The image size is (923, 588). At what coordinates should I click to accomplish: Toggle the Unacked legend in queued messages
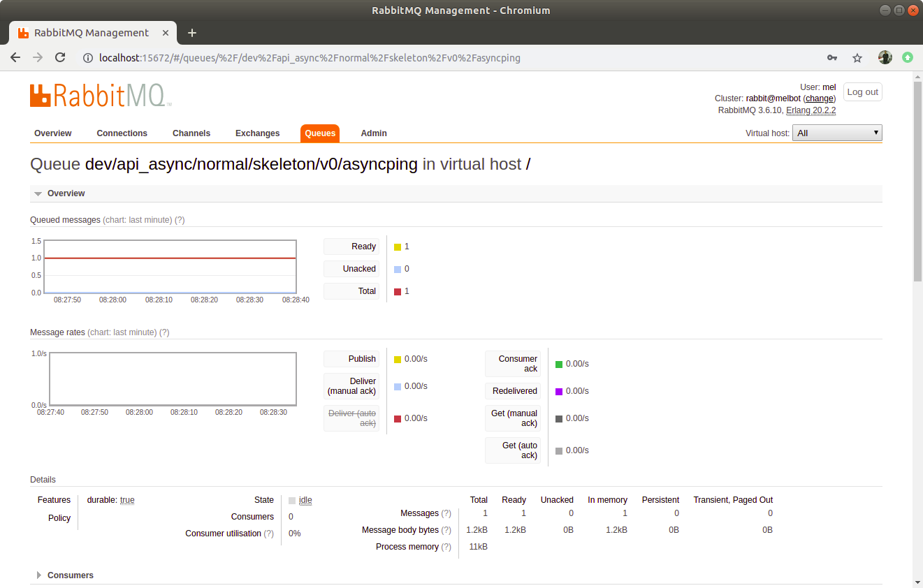pos(351,269)
